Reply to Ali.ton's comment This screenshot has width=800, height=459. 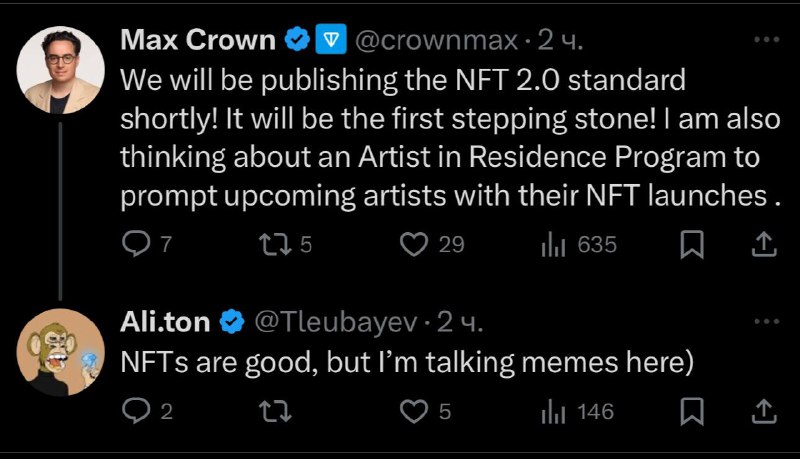(136, 411)
